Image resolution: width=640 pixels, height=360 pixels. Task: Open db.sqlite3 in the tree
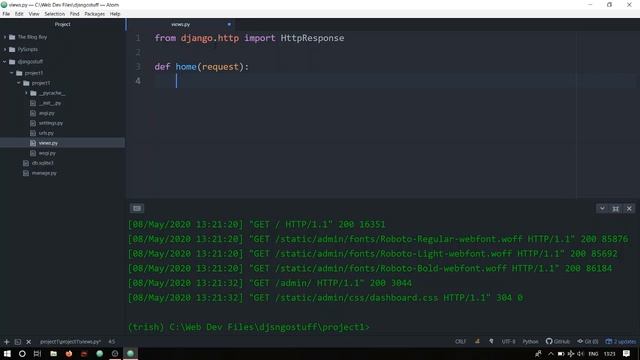42,163
